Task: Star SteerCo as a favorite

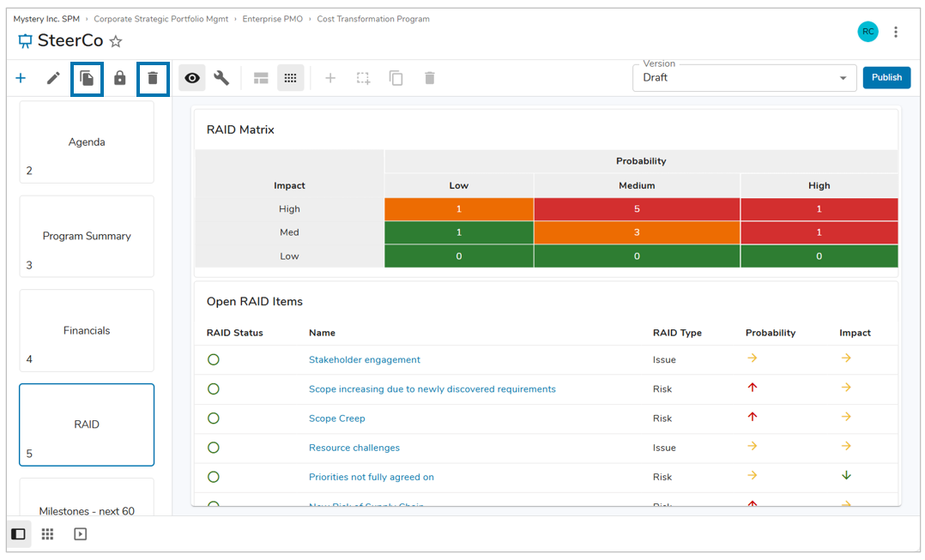Action: coord(116,41)
